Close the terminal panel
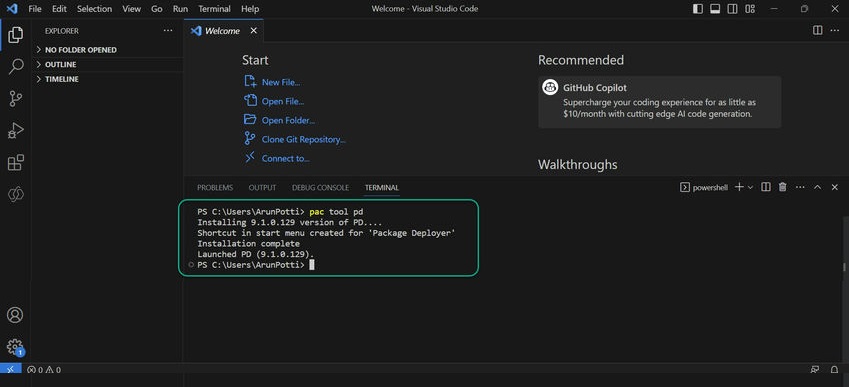Viewport: 849px width, 387px height. pyautogui.click(x=834, y=187)
